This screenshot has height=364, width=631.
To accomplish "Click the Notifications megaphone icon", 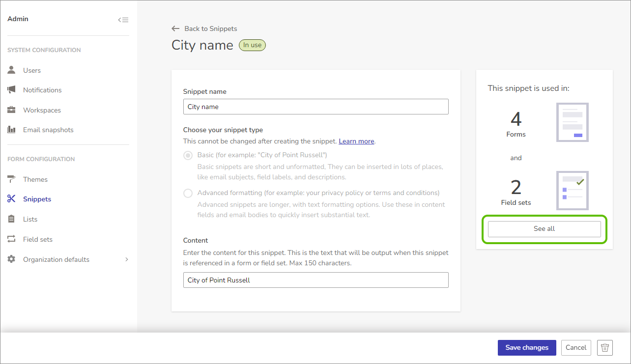I will click(11, 90).
